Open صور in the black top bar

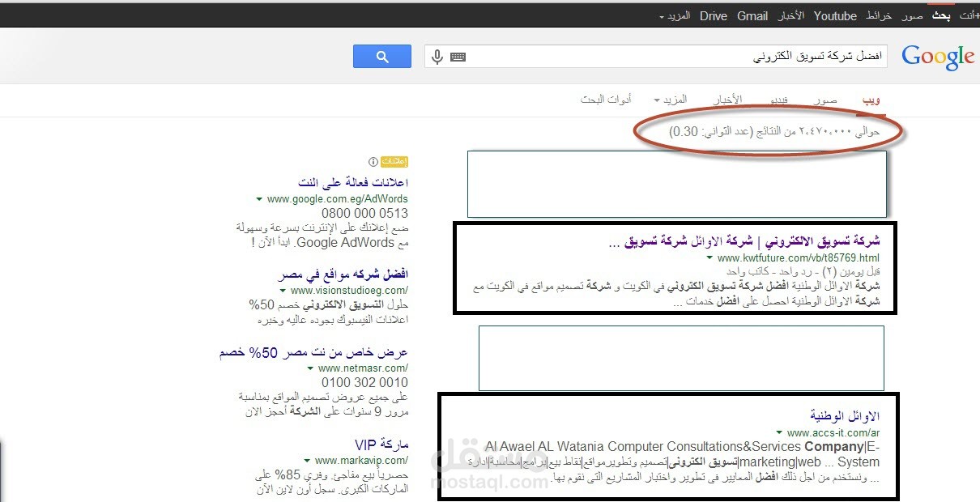(913, 16)
